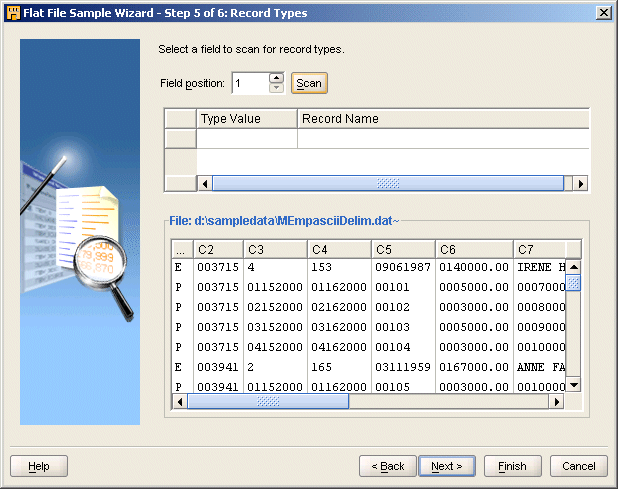Select cell 09061987 in column C5
The width and height of the screenshot is (618, 489).
pos(403,267)
